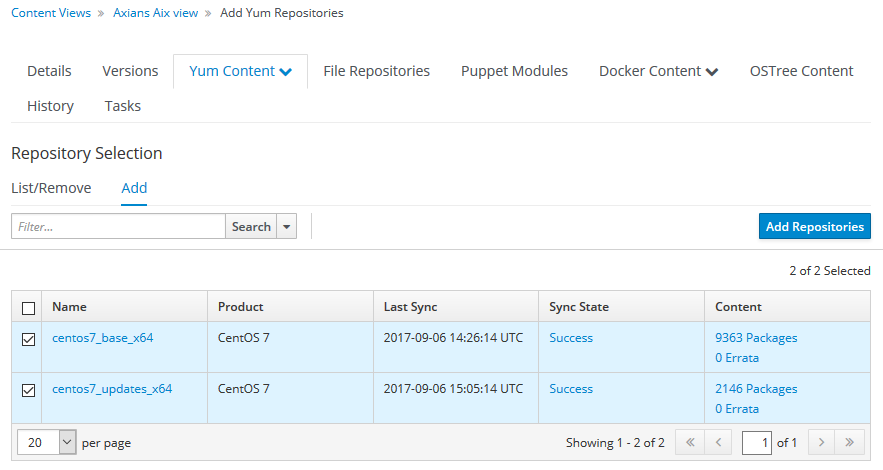Navigate to Content Views breadcrumb
Screen dimensions: 883x470
pos(51,13)
